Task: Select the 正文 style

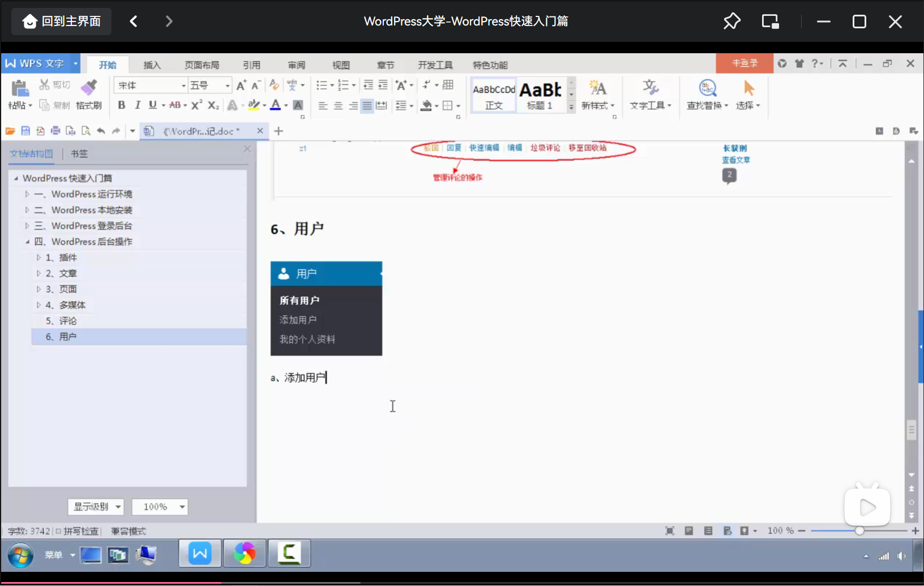Action: (494, 95)
